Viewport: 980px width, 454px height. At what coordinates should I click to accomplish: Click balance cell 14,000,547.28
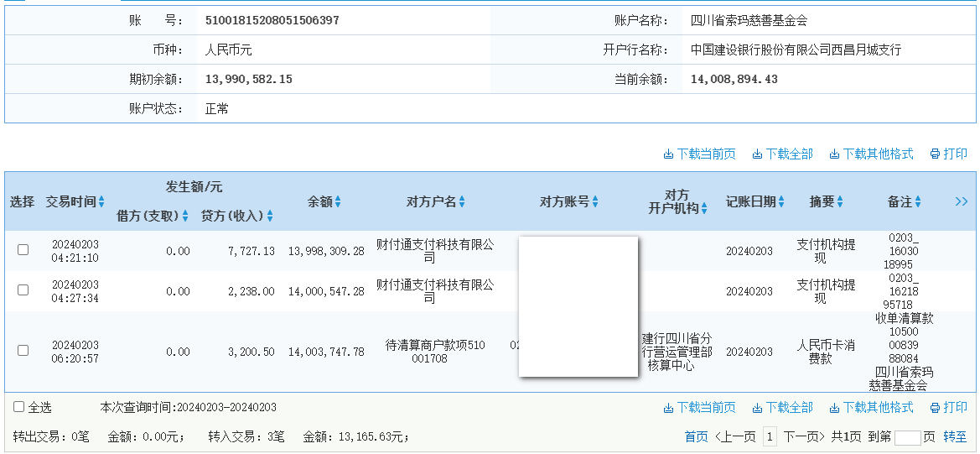pyautogui.click(x=326, y=291)
